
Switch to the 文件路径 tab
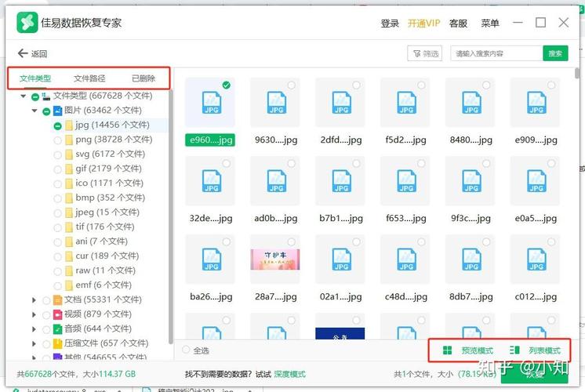pyautogui.click(x=89, y=78)
